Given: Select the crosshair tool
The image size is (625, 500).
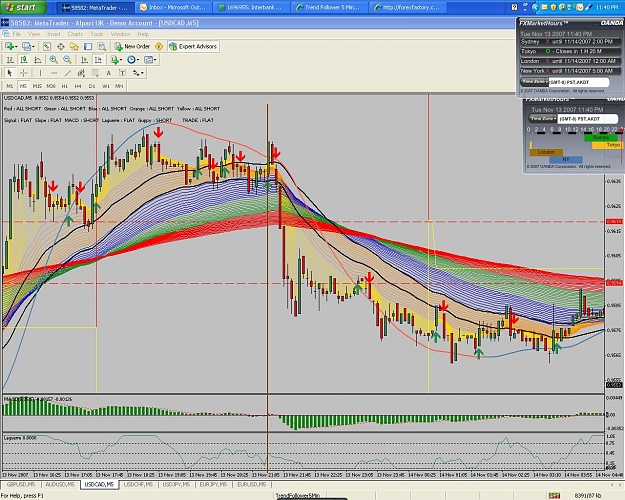Looking at the screenshot, I should [24, 73].
